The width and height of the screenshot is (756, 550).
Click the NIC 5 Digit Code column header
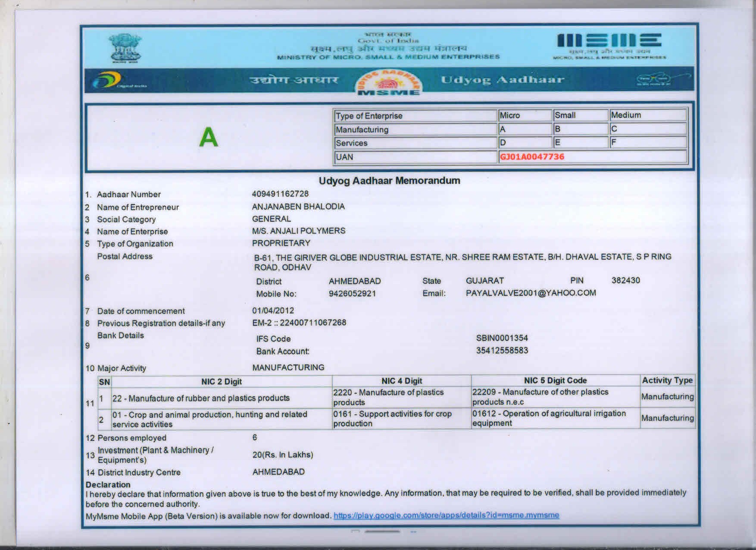coord(555,380)
